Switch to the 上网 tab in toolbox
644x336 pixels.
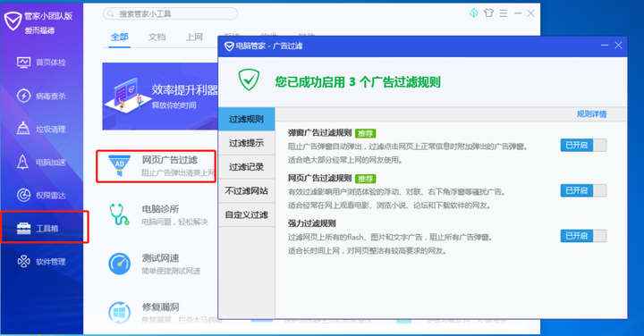[x=194, y=37]
